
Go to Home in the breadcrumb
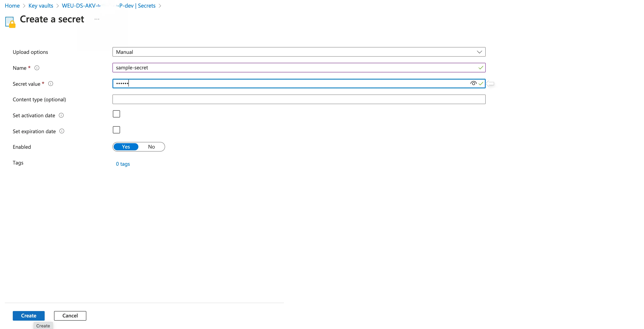click(x=12, y=6)
